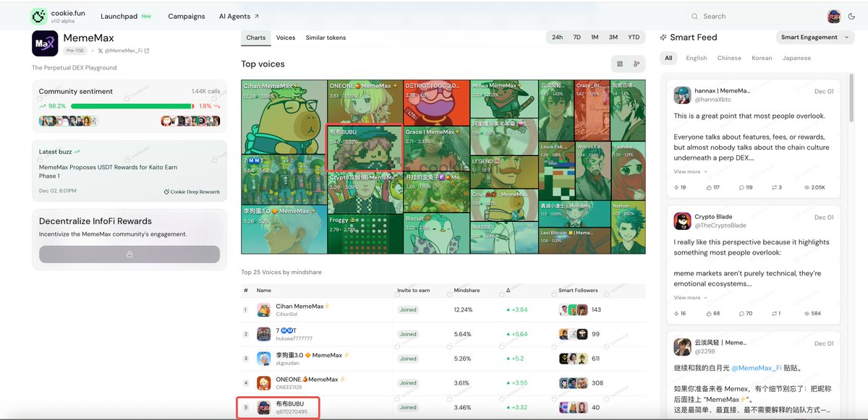
Task: Open Cihan MemeMax row in voices table
Action: pyautogui.click(x=443, y=309)
